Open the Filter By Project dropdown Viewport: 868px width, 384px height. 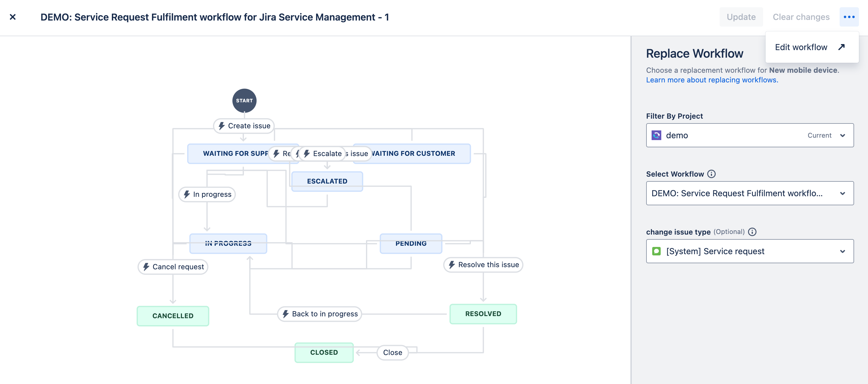[750, 135]
